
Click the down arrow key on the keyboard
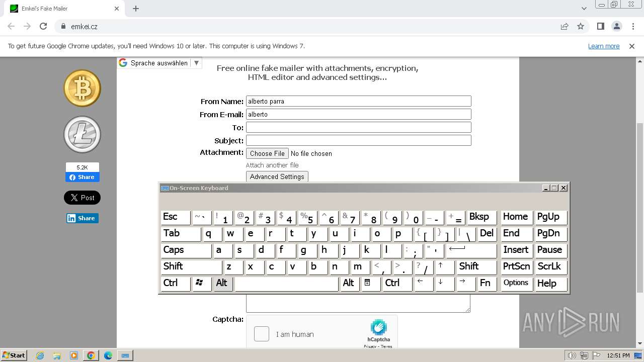tap(445, 283)
